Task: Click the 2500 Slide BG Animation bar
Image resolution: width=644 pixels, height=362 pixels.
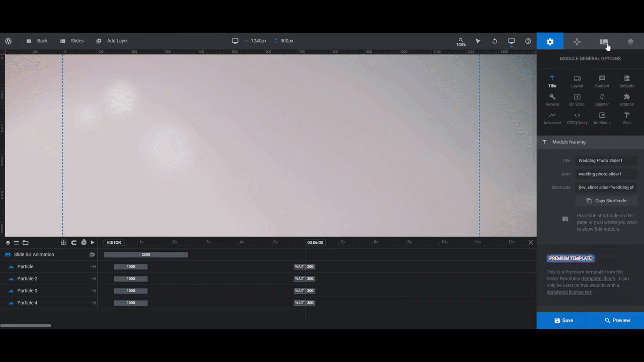Action: (146, 255)
